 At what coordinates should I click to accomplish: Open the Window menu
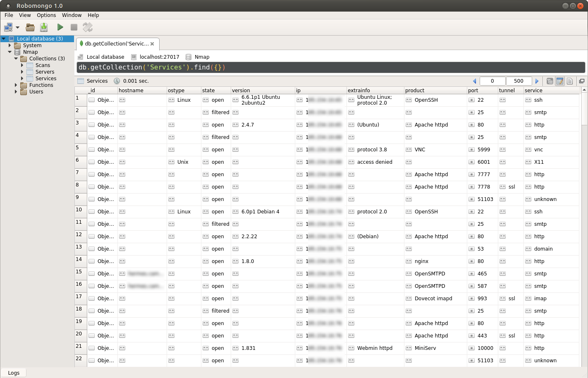[72, 15]
